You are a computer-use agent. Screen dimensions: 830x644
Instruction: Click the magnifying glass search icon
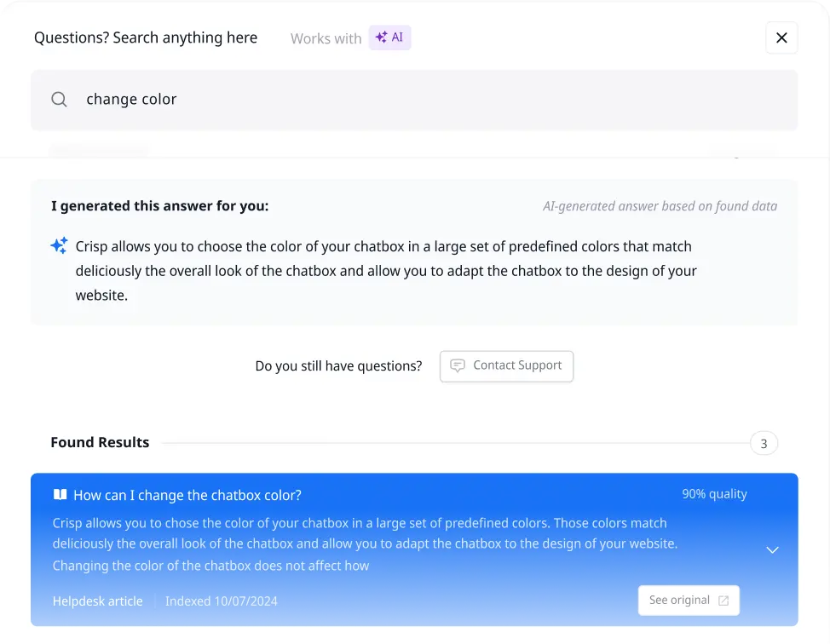coord(59,100)
